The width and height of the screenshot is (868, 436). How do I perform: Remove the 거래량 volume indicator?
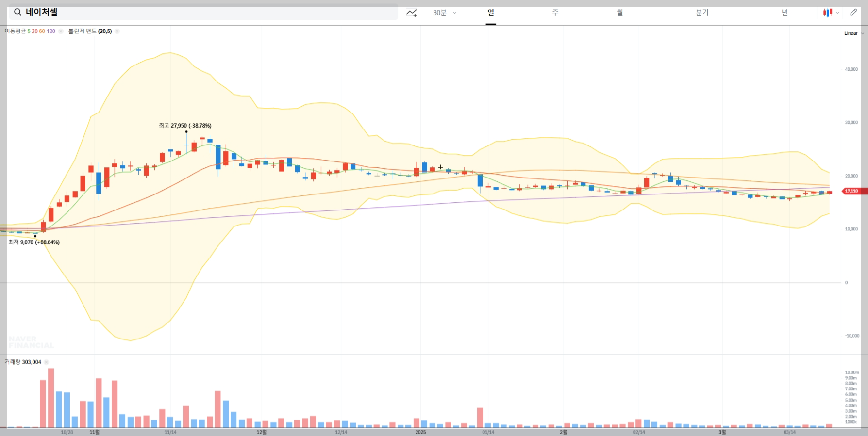46,362
